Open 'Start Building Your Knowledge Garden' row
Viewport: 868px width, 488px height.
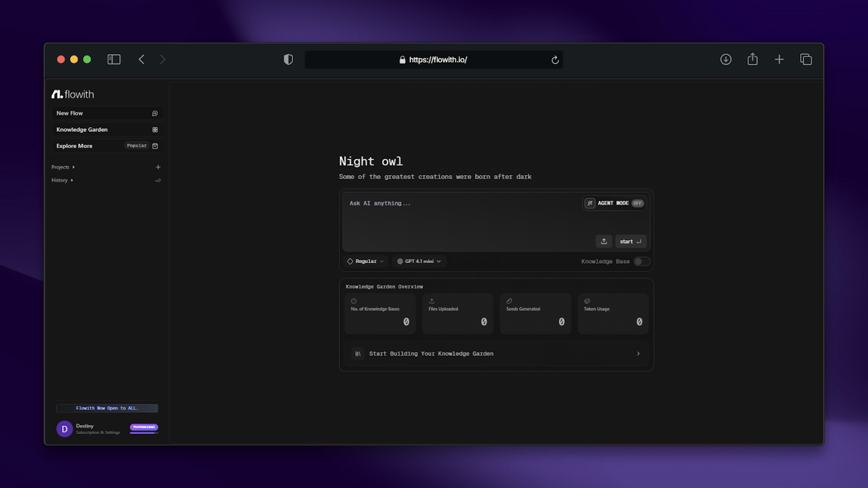coord(496,354)
